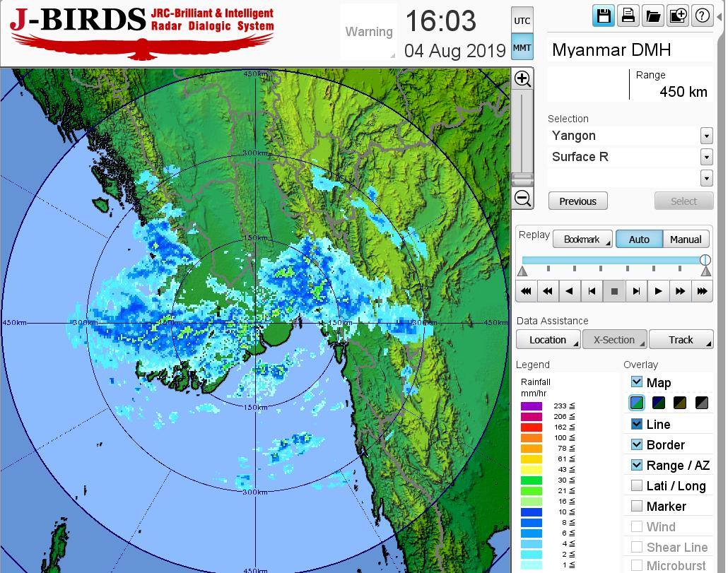Click the 16:03 time display
Screen dimensions: 728x573
click(440, 21)
